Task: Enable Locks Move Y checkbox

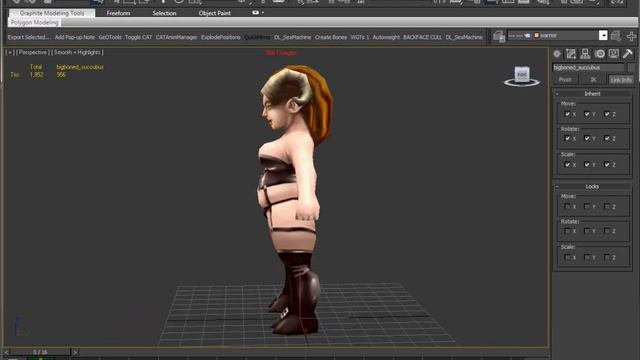Action: coord(587,207)
